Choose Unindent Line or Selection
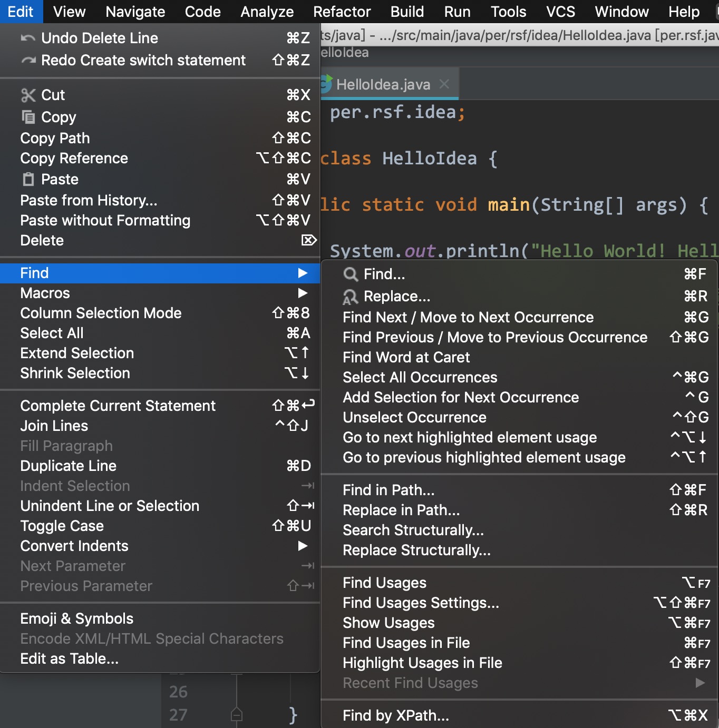719x728 pixels. point(160,506)
